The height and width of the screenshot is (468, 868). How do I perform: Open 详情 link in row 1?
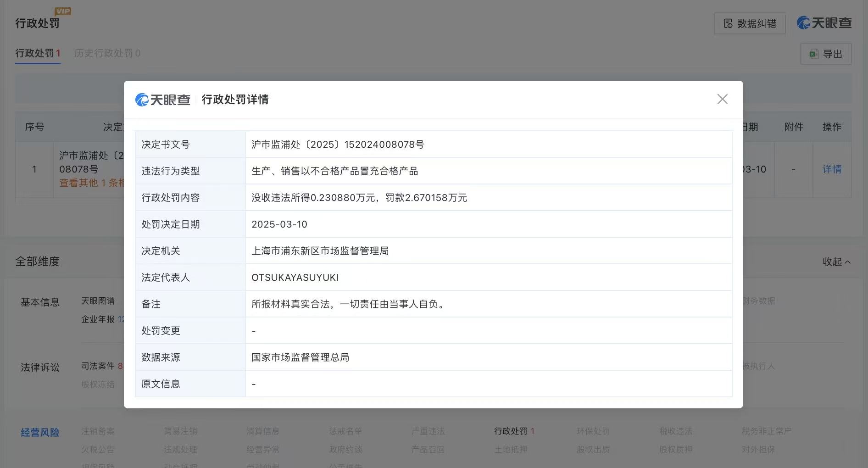click(x=832, y=169)
